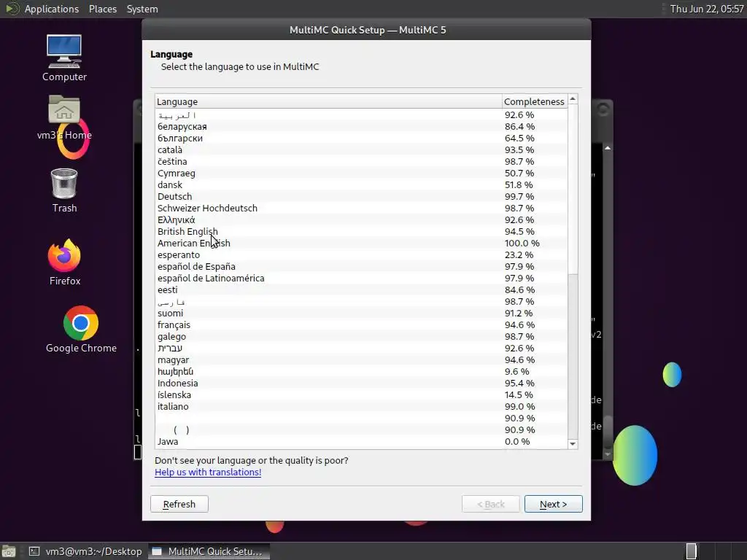Open the Places menu

pyautogui.click(x=102, y=9)
